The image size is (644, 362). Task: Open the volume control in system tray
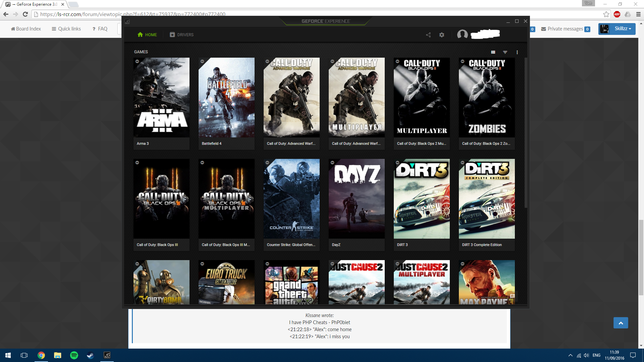(x=586, y=355)
